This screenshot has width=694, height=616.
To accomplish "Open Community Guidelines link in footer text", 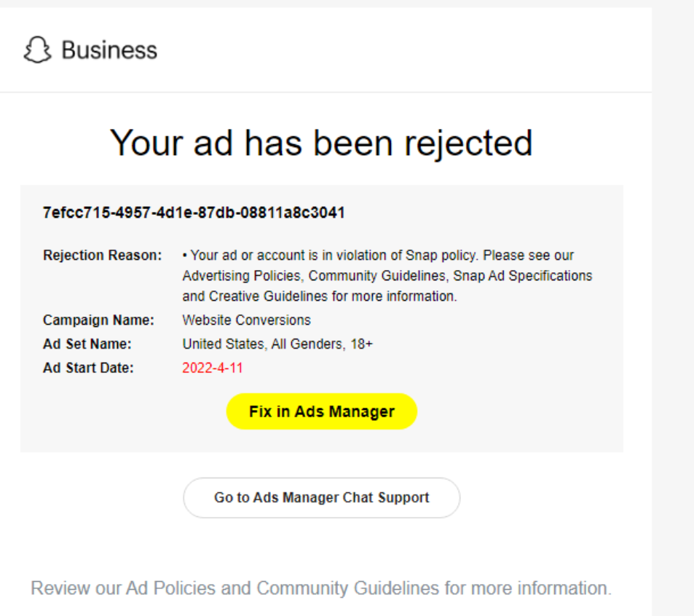I will (348, 588).
